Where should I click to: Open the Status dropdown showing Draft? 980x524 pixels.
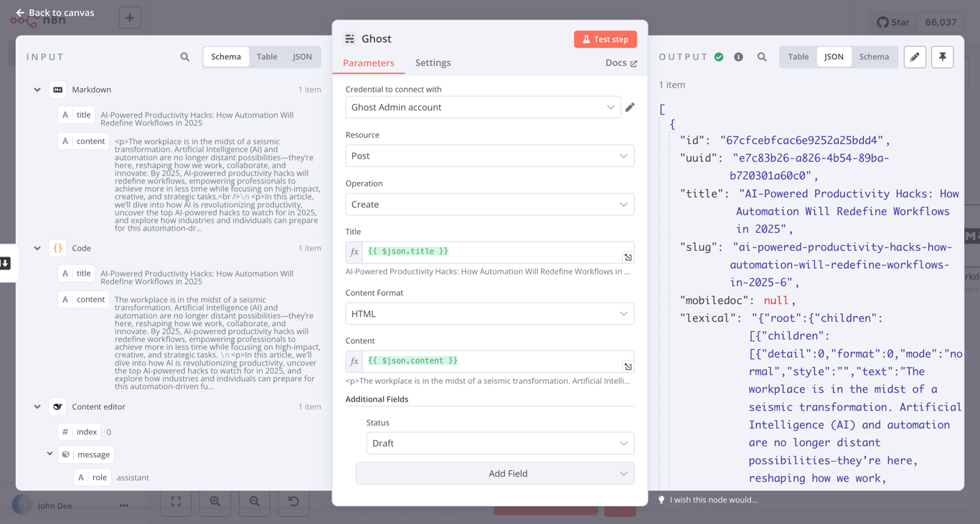(x=500, y=443)
